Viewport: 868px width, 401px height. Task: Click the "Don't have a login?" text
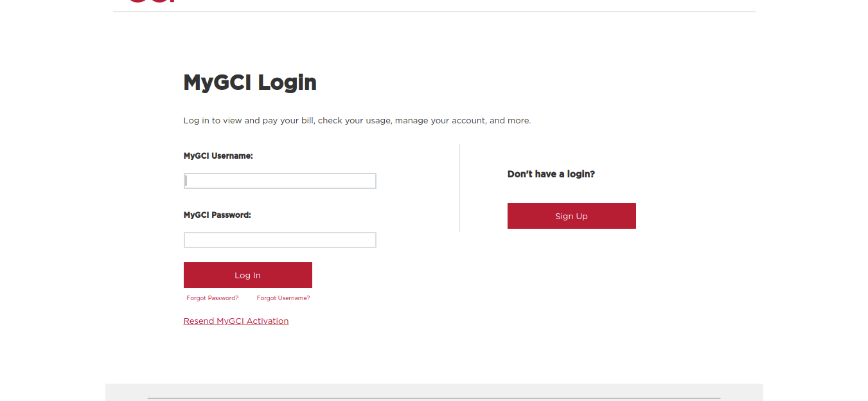[x=551, y=174]
